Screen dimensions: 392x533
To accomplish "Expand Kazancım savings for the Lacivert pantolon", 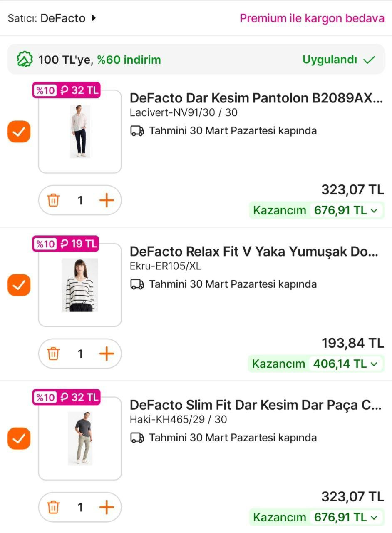I will (374, 210).
